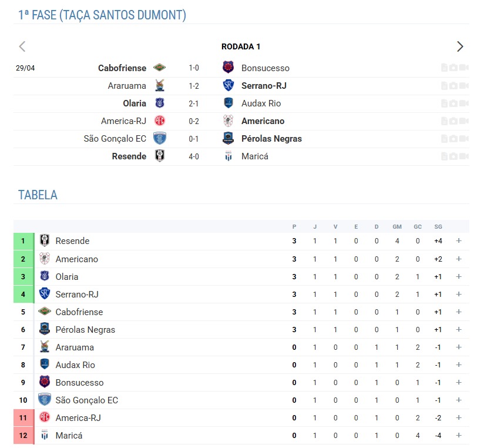Open report icon for Cabofriense vs Bonsucesso
Screen dimensions: 477x448
(x=445, y=68)
